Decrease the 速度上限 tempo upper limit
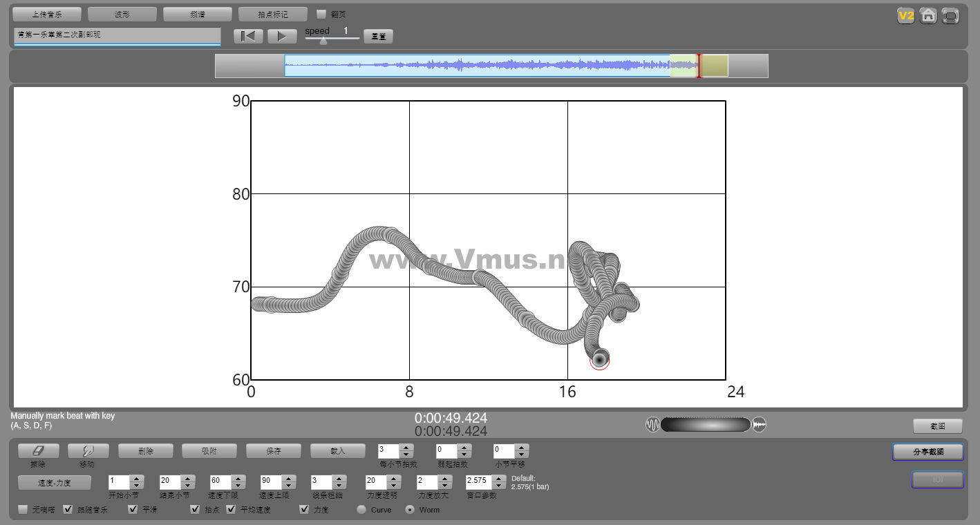The height and width of the screenshot is (525, 980). point(288,485)
